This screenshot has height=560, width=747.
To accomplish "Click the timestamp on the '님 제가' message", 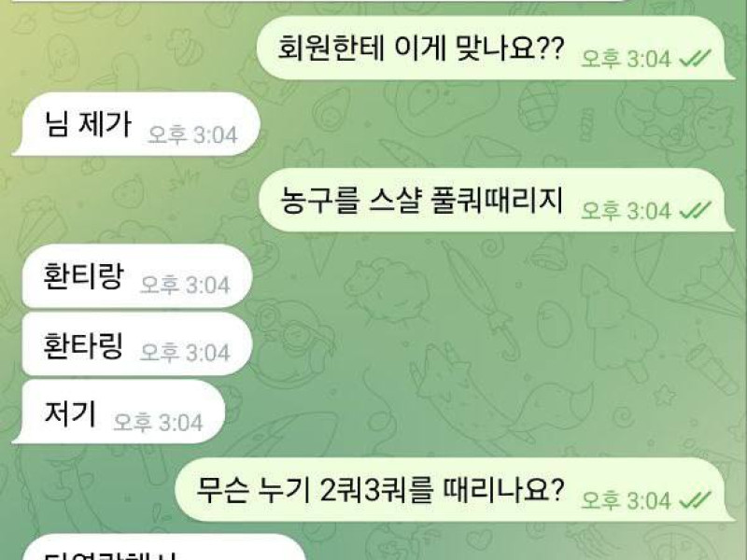I will pos(192,134).
